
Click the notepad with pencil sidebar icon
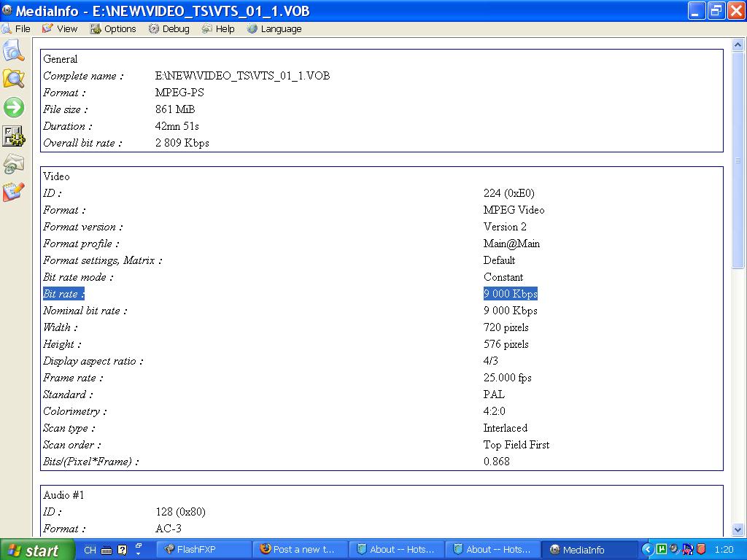coord(13,192)
